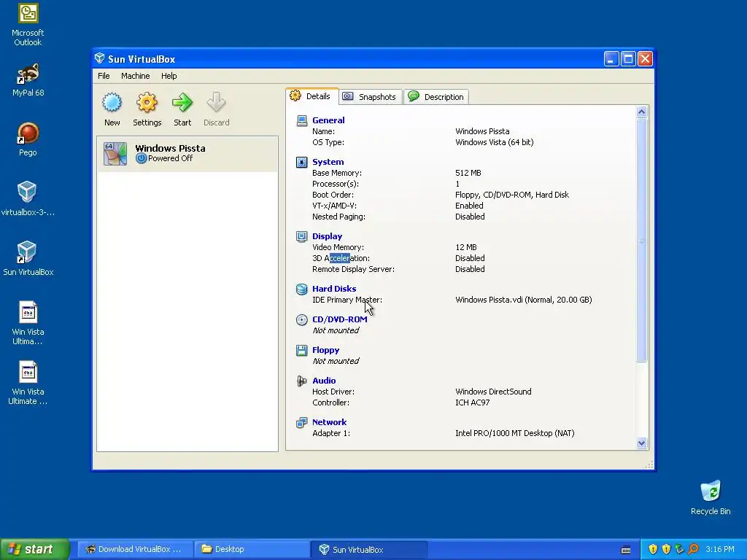Click the details pane vertical scrollbar thumb
747x560 pixels.
click(x=641, y=240)
